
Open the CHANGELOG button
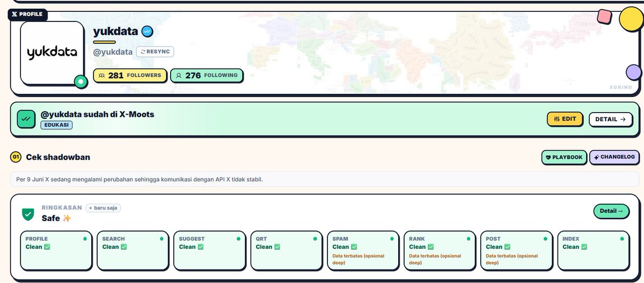[x=614, y=157]
